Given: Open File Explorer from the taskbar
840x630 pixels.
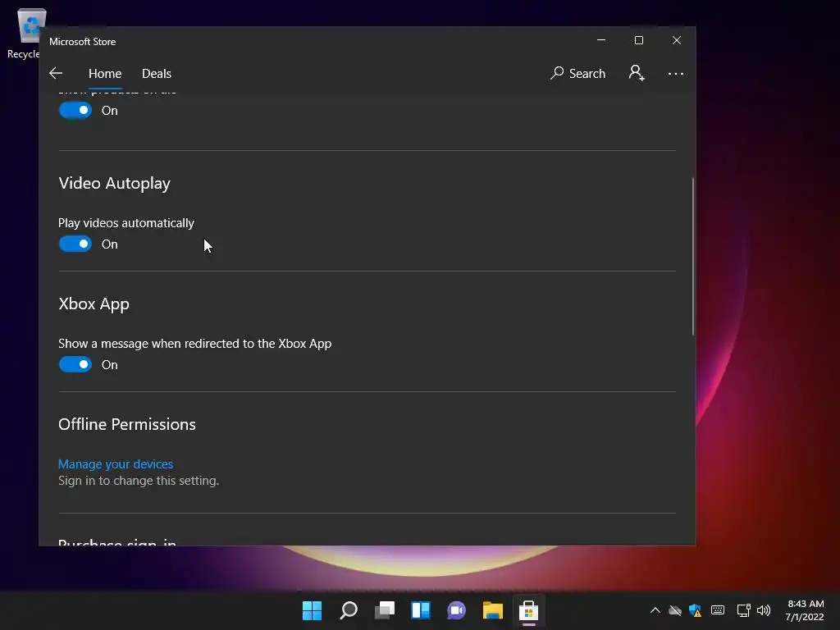Looking at the screenshot, I should 492,610.
